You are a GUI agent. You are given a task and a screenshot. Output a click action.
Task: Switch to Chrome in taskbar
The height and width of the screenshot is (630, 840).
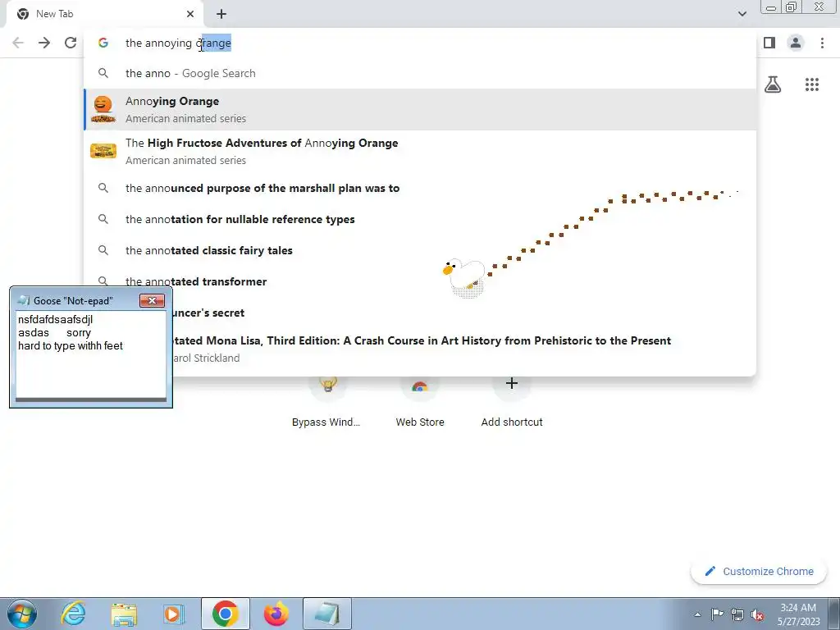point(225,614)
